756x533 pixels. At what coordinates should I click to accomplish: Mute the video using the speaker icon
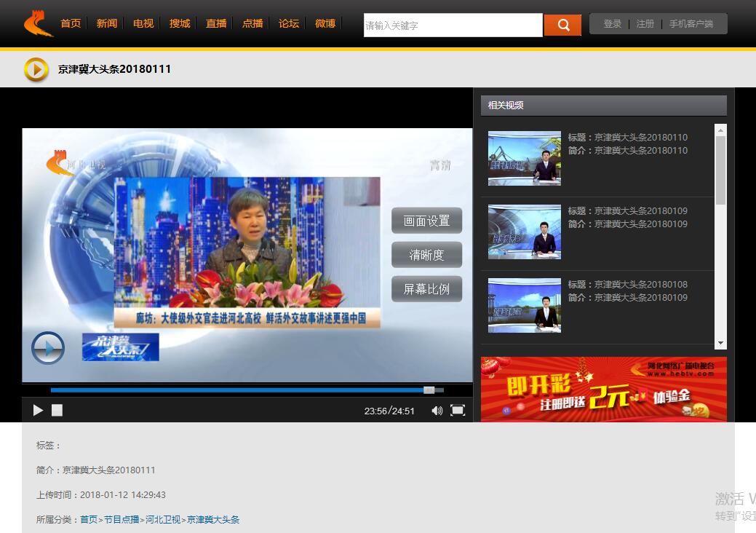coord(437,411)
